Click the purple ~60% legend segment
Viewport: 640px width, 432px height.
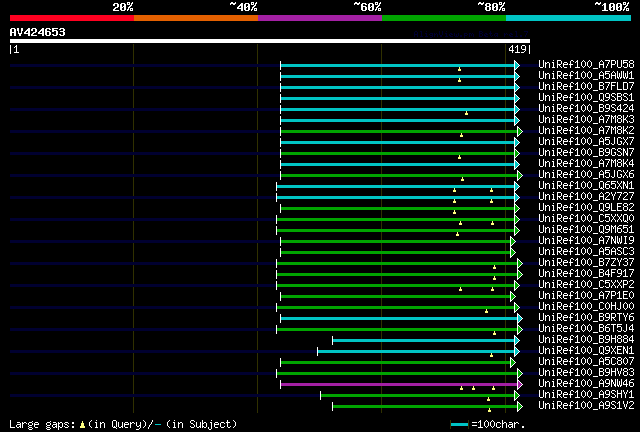coord(320,18)
